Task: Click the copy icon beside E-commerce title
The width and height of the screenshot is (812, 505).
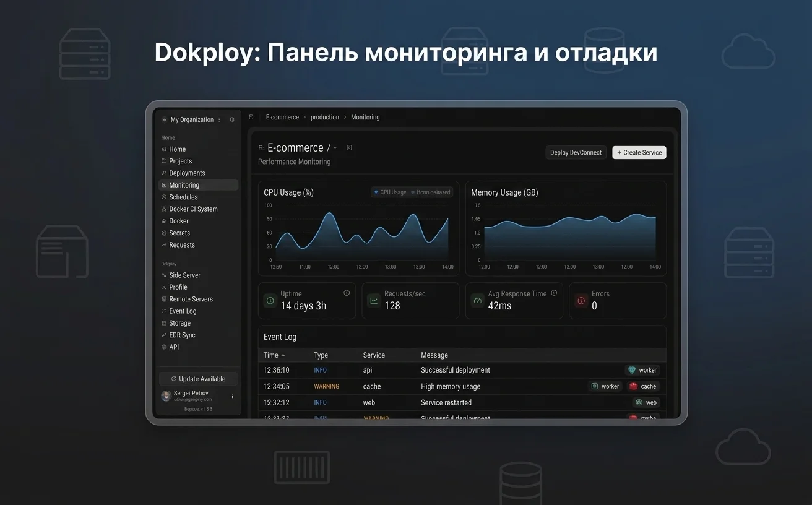Action: 349,148
